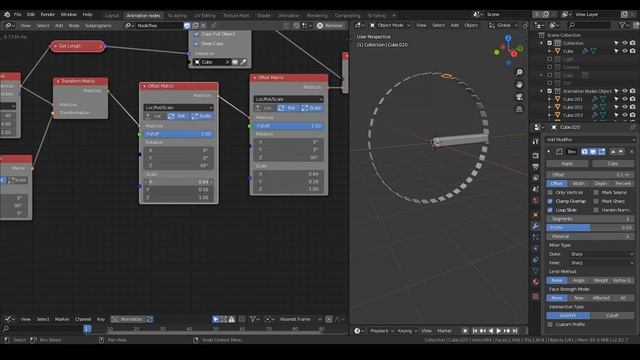Image resolution: width=640 pixels, height=360 pixels.
Task: Open the Object Mode dropdown
Action: coord(390,25)
